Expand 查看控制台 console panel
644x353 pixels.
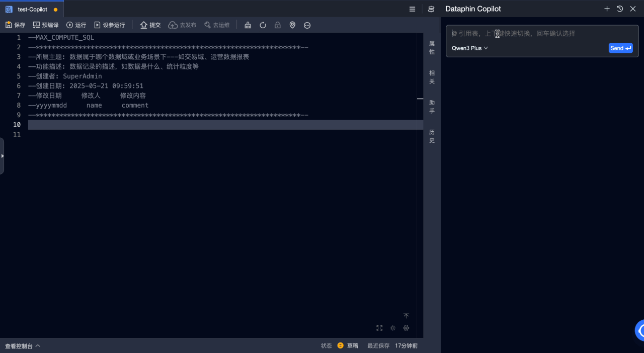point(23,346)
